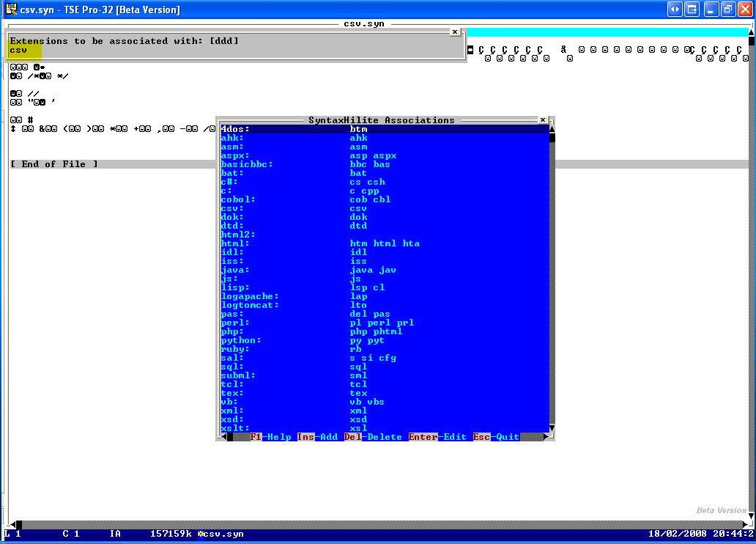The width and height of the screenshot is (756, 544).
Task: Close the Extensions prompt box
Action: point(455,32)
